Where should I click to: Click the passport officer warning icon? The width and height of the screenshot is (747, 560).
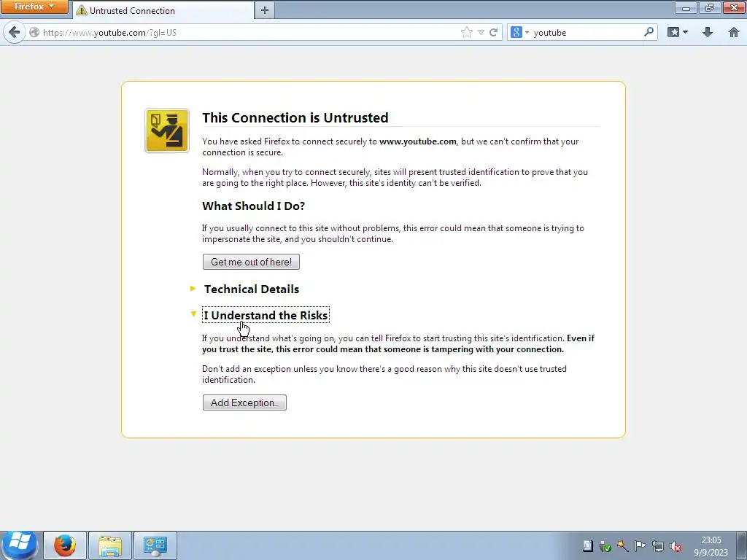tap(167, 131)
